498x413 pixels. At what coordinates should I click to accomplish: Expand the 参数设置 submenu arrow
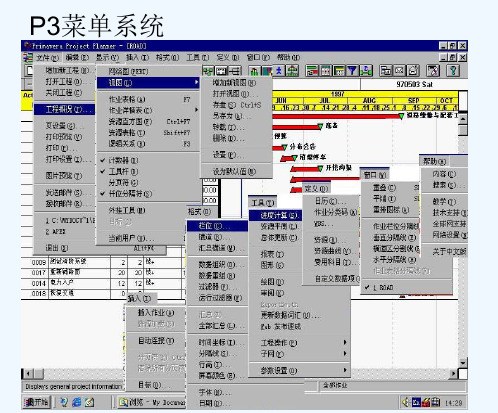click(x=345, y=370)
